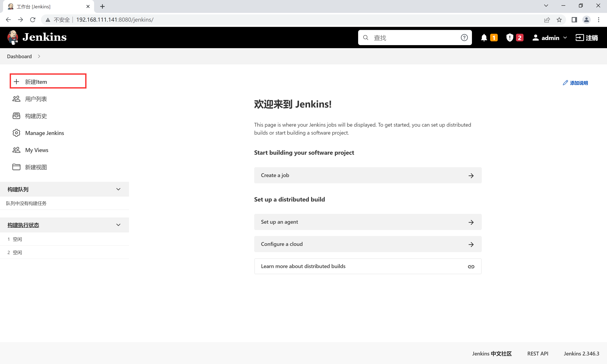
Task: Click executor 2 空闲 row
Action: pyautogui.click(x=64, y=252)
